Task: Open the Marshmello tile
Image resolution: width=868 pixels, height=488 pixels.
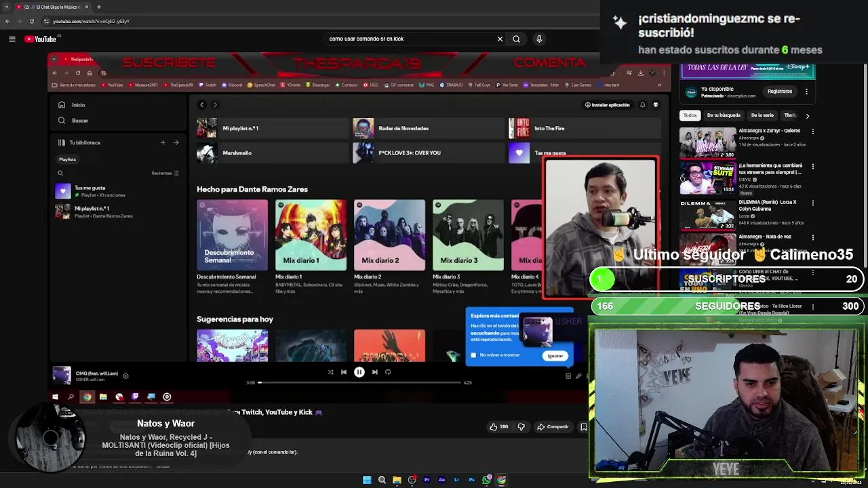Action: (x=273, y=153)
